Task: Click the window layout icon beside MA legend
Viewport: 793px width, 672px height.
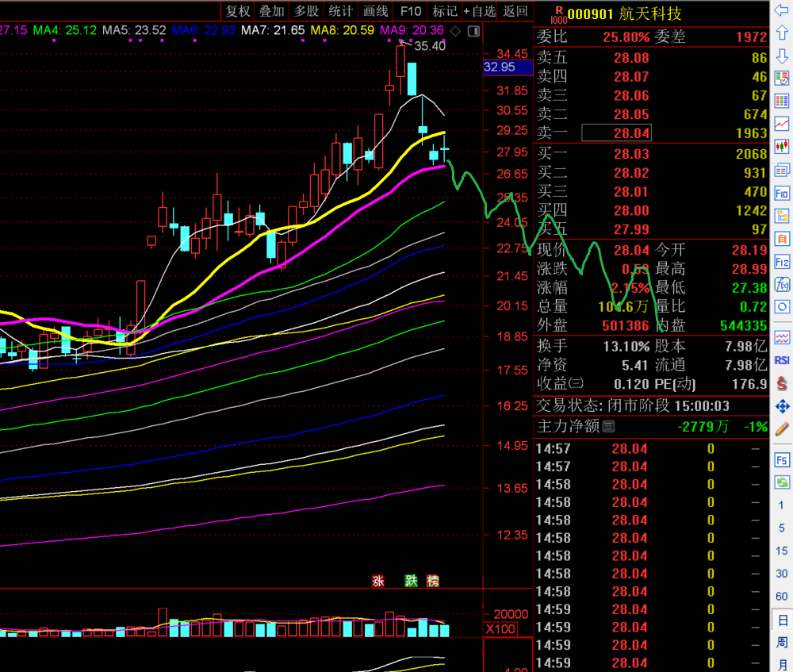Action: click(474, 32)
